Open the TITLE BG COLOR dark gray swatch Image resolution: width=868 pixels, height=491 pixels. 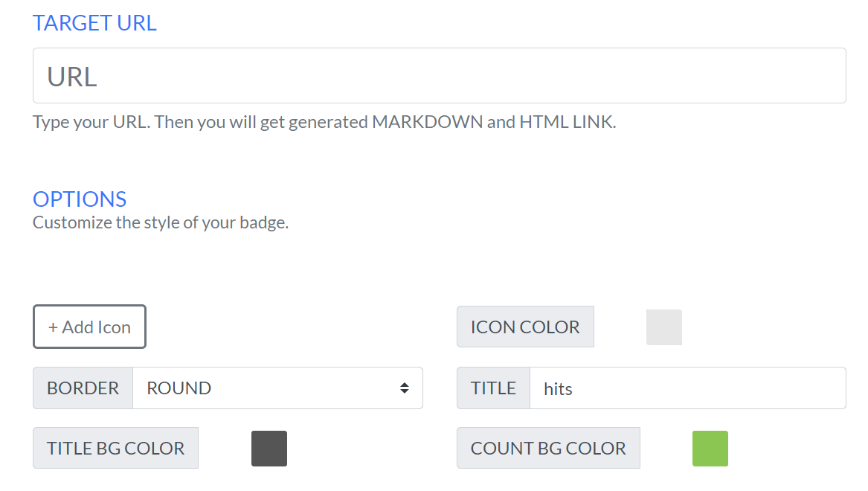click(x=269, y=449)
